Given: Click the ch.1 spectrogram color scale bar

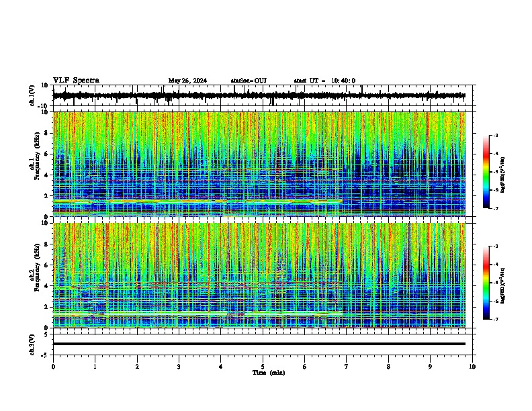Looking at the screenshot, I should coord(486,172).
